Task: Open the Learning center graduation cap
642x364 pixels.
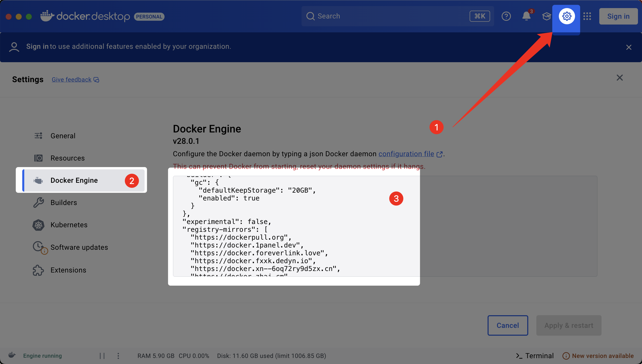Action: 546,16
